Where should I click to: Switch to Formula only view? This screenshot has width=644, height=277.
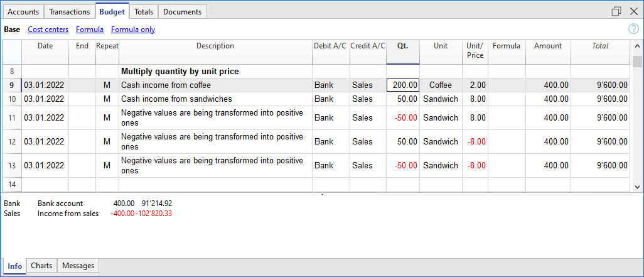pos(133,30)
